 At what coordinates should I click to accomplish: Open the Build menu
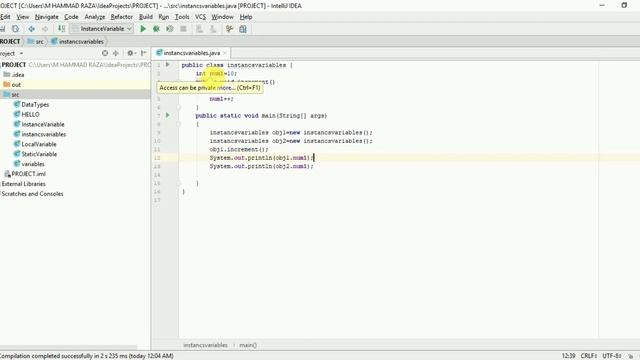pyautogui.click(x=146, y=17)
